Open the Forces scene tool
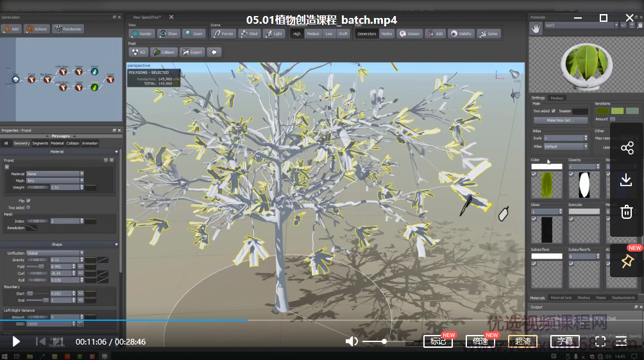This screenshot has width=644, height=360. 223,33
